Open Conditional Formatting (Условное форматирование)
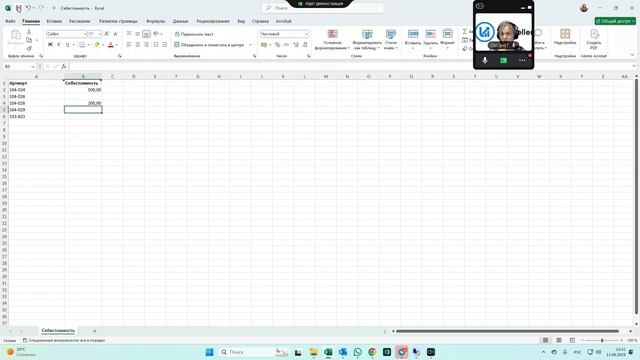 (332, 40)
